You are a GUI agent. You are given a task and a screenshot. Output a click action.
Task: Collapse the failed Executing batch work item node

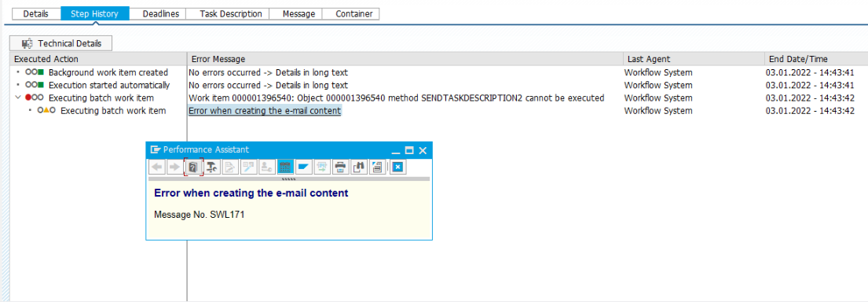20,98
